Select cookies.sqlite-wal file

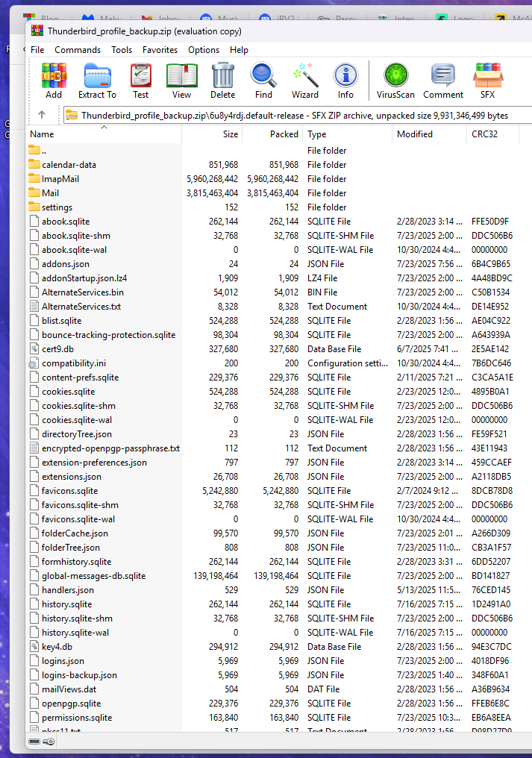coord(71,419)
